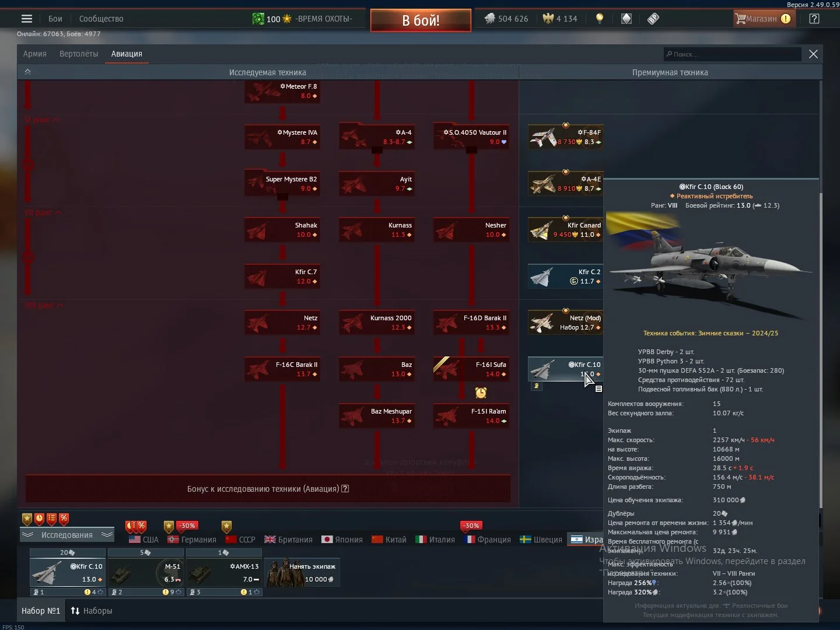
Task: Click the Golden Eagles currency icon
Action: 548,19
